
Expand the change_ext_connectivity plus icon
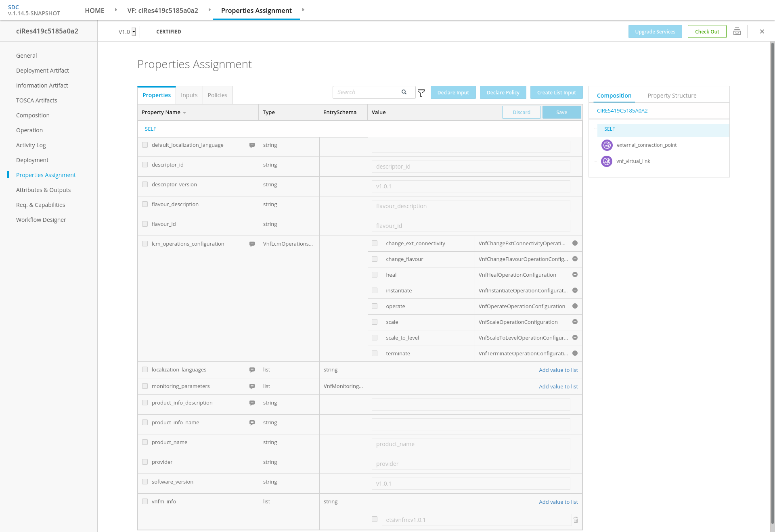575,243
